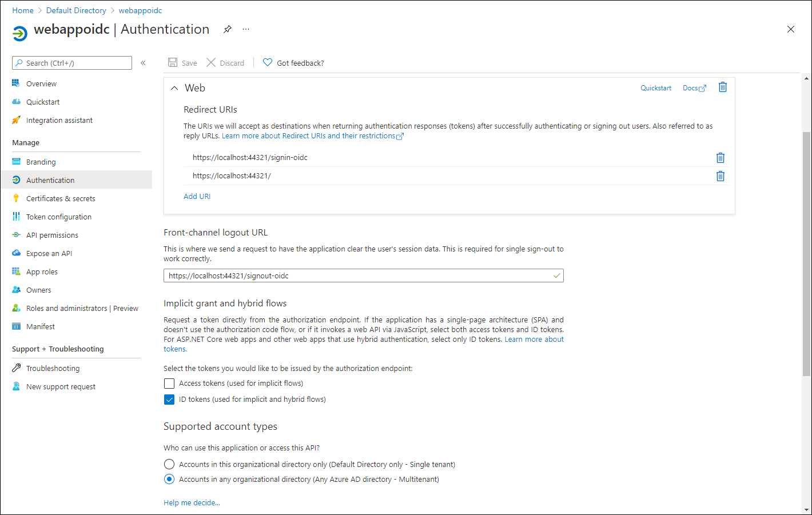The image size is (812, 515).
Task: Collapse the left navigation menu
Action: [143, 63]
